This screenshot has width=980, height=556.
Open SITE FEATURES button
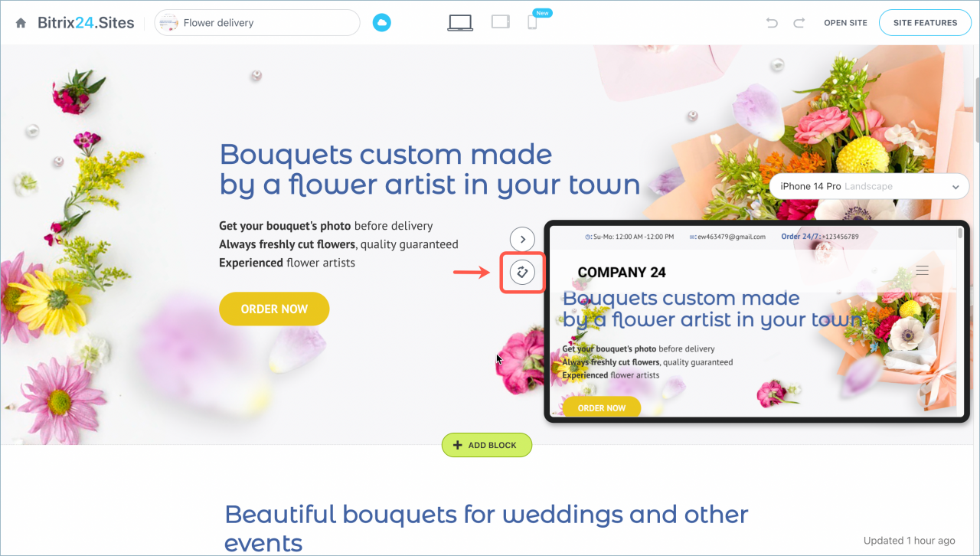(925, 23)
